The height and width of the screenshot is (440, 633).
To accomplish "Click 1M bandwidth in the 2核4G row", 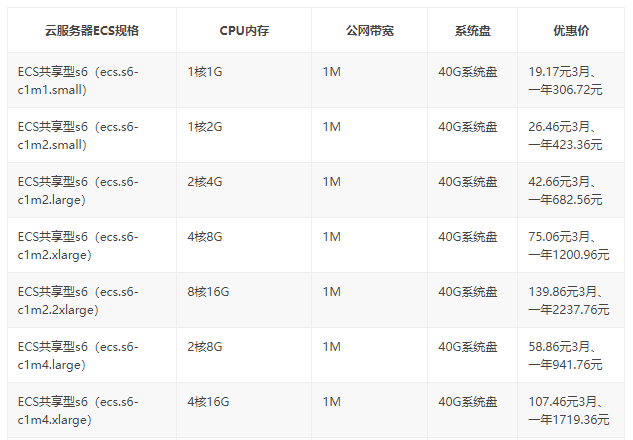I will pyautogui.click(x=331, y=182).
